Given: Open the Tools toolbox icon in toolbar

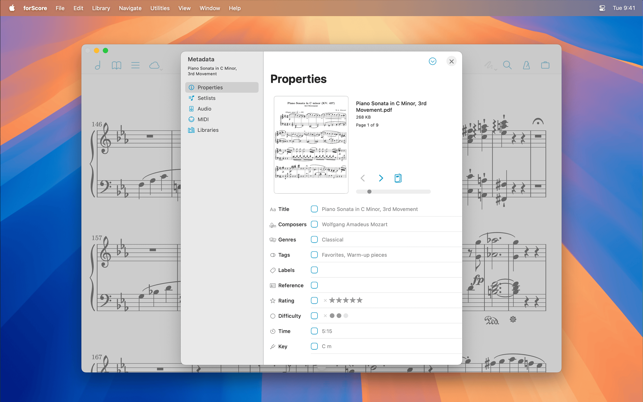Looking at the screenshot, I should pyautogui.click(x=545, y=65).
